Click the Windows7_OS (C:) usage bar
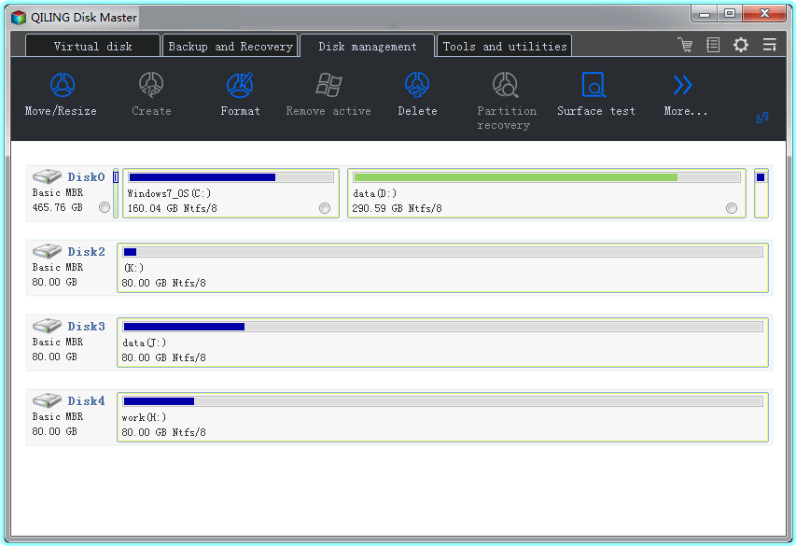 pyautogui.click(x=231, y=178)
